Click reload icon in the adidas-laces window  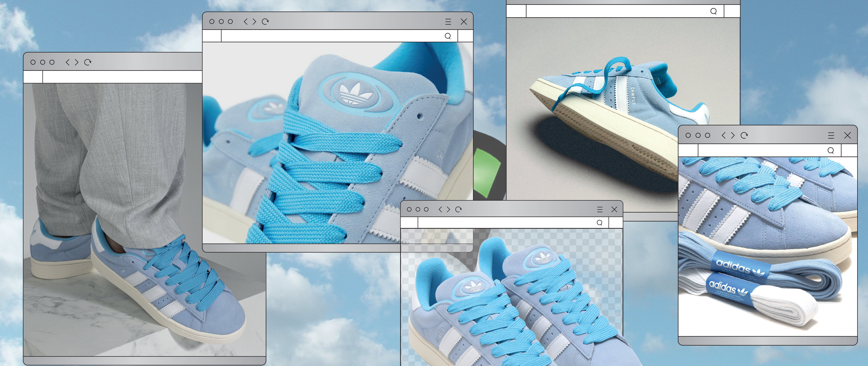(744, 135)
